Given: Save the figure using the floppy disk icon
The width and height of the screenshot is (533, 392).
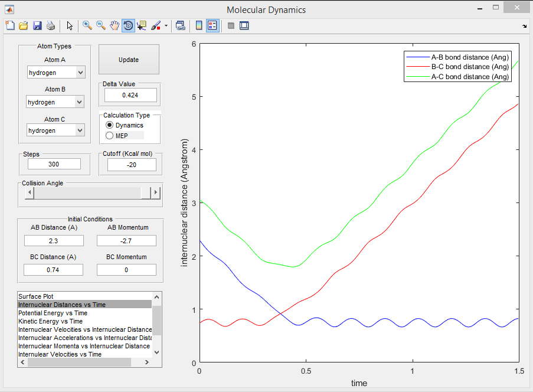Looking at the screenshot, I should click(x=37, y=25).
